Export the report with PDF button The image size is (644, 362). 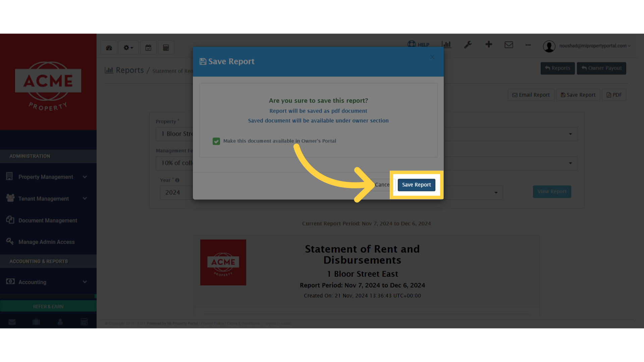pos(614,95)
